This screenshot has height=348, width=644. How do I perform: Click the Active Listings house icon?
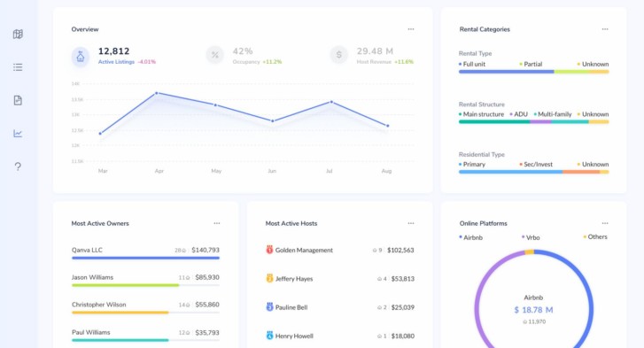click(x=81, y=56)
